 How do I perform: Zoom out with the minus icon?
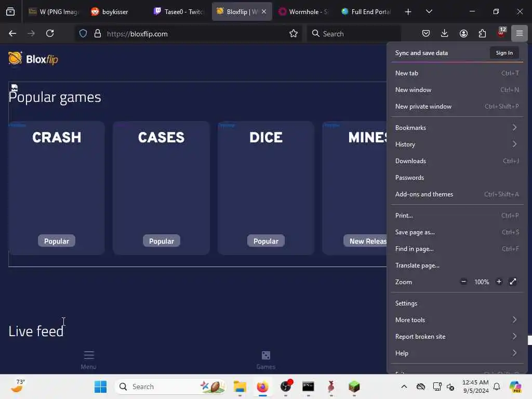point(463,282)
